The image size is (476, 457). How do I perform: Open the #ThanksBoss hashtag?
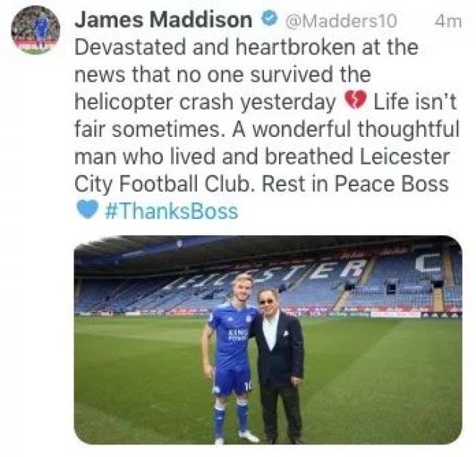171,211
